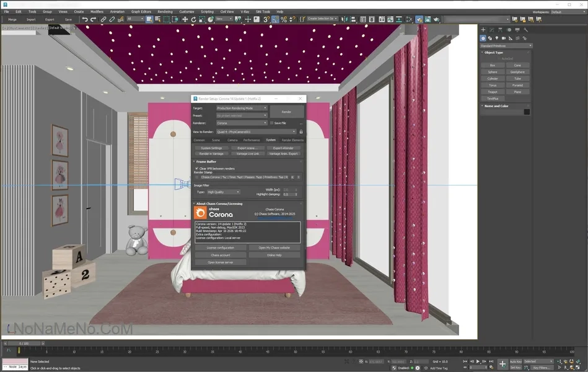Image resolution: width=588 pixels, height=372 pixels.
Task: Click the object color swatch in Name and Color
Action: (x=527, y=112)
